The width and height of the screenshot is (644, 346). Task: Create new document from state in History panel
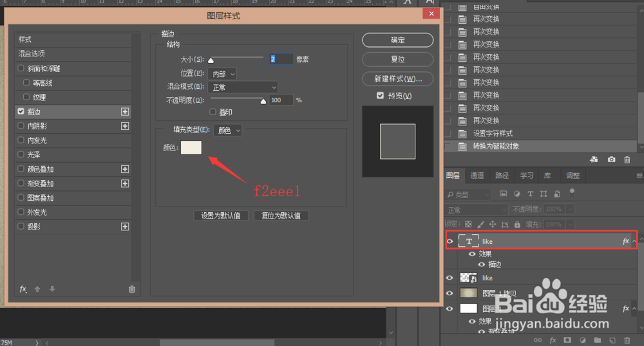(x=594, y=159)
